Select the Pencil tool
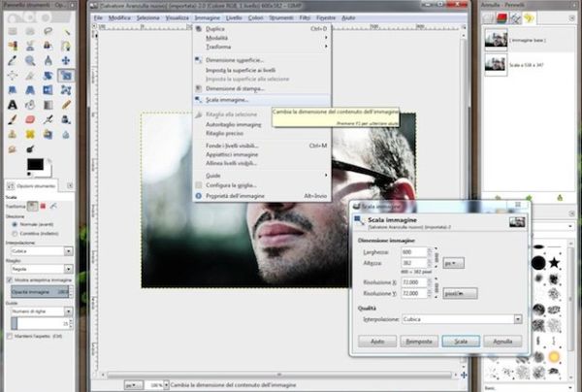This screenshot has width=582, height=392. [x=66, y=105]
